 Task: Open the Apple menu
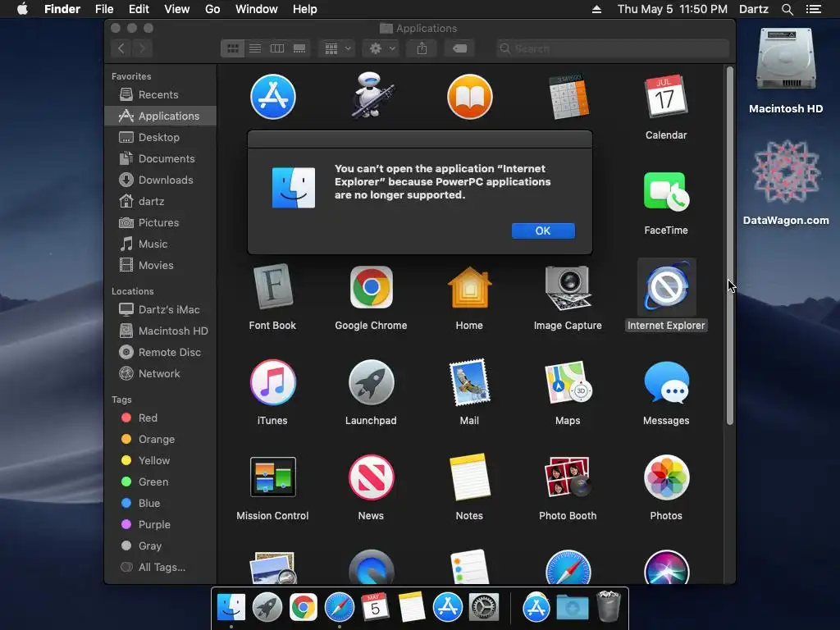pyautogui.click(x=22, y=9)
